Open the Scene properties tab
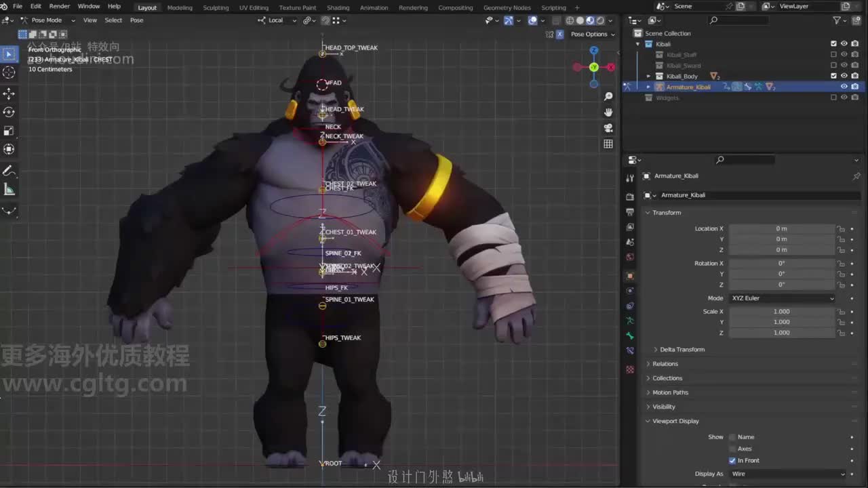The width and height of the screenshot is (868, 488). (630, 242)
